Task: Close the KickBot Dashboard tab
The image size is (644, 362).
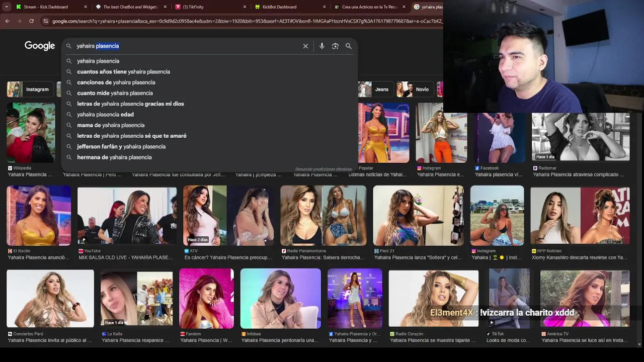Action: [325, 7]
